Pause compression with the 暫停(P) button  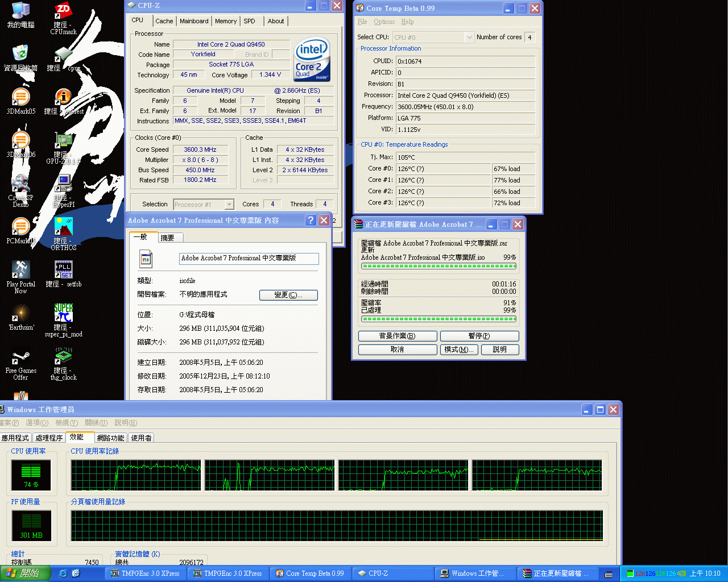tap(479, 336)
